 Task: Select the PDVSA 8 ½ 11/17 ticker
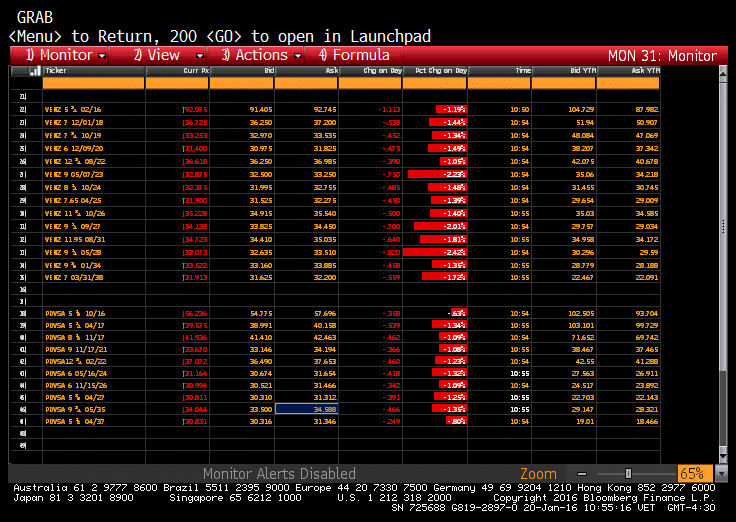75,338
